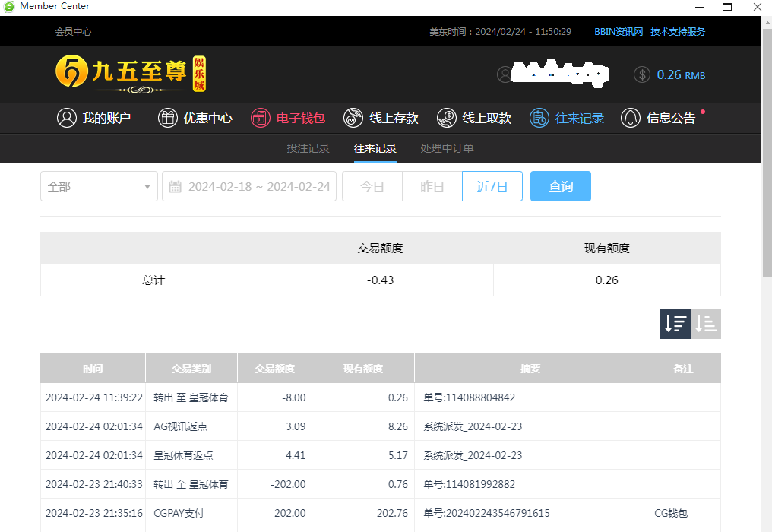Switch to the 处理中订单 tab
772x532 pixels.
click(447, 148)
